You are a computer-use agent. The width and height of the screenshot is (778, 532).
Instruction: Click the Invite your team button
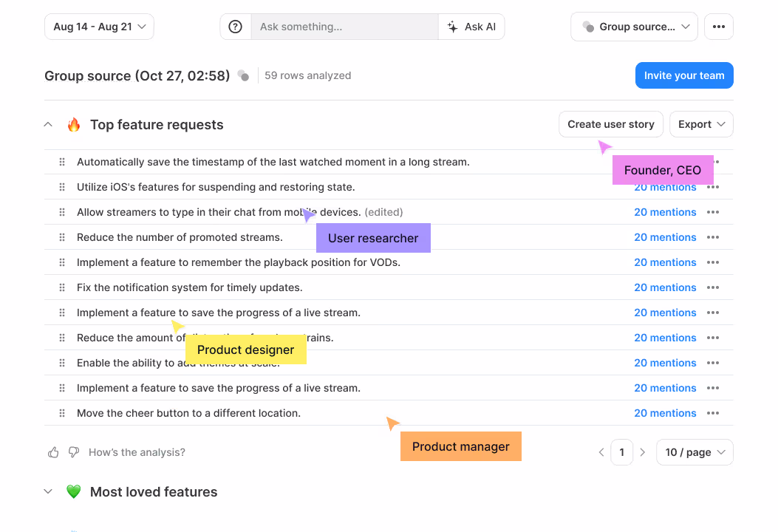pyautogui.click(x=684, y=75)
